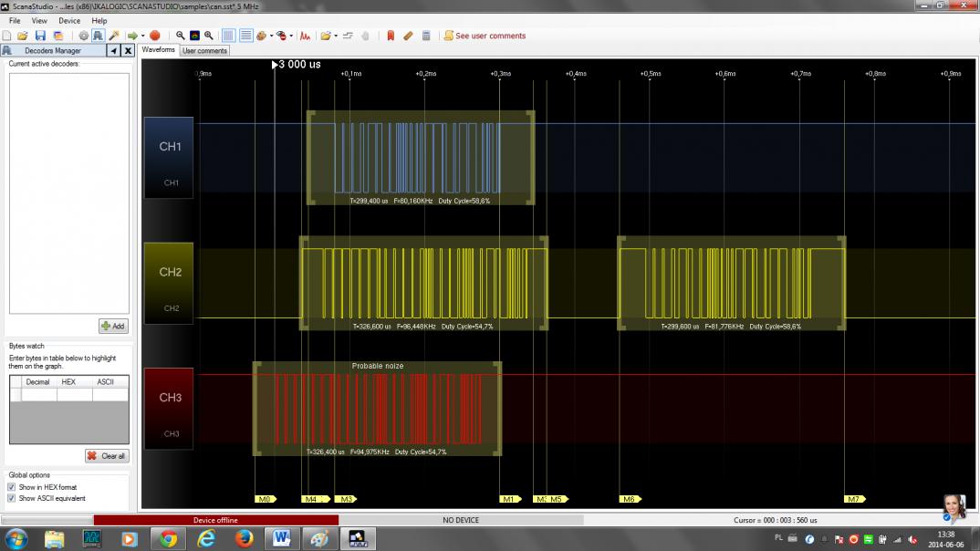Toggle the Decoders Manager toolbar icon
The image size is (980, 551).
[x=99, y=36]
